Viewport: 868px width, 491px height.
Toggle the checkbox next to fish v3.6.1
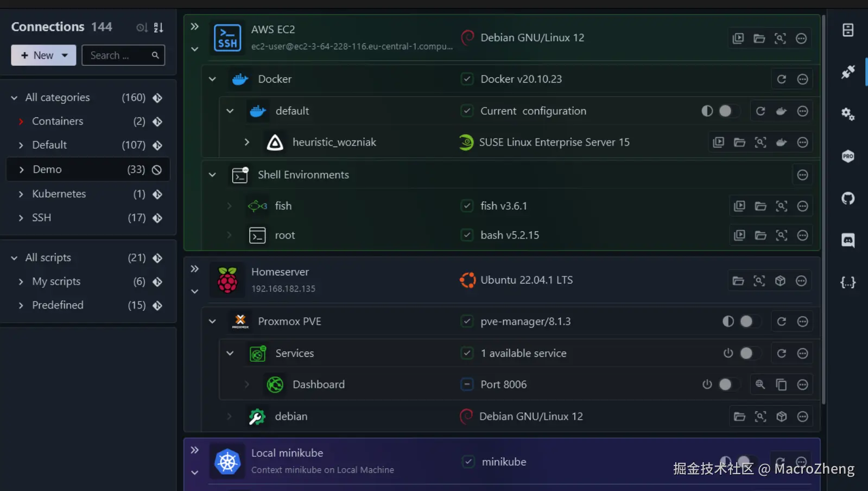(x=467, y=206)
